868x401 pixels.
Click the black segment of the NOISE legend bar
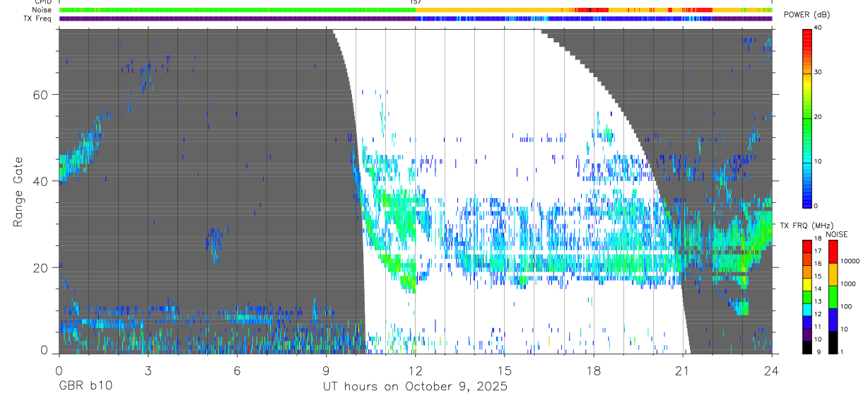(833, 342)
